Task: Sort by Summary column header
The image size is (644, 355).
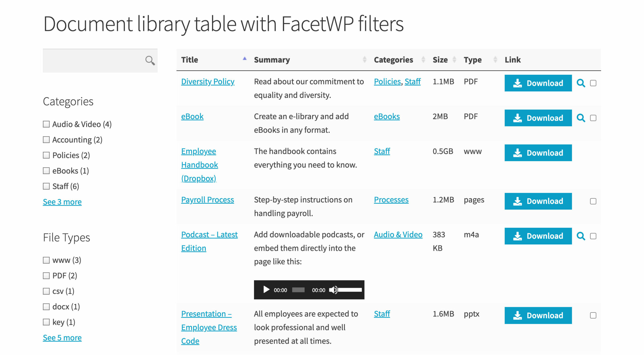Action: [272, 60]
